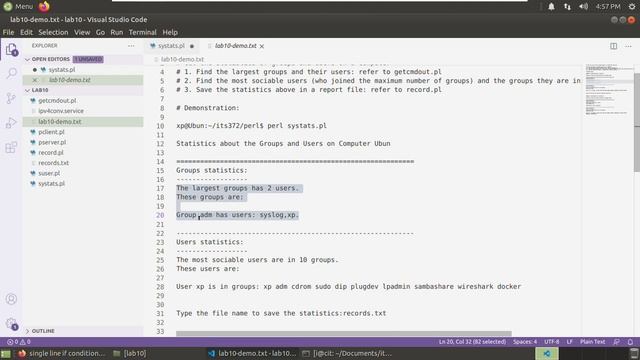Click the VS Code workspace tray icon
The width and height of the screenshot is (640, 360).
[547, 353]
